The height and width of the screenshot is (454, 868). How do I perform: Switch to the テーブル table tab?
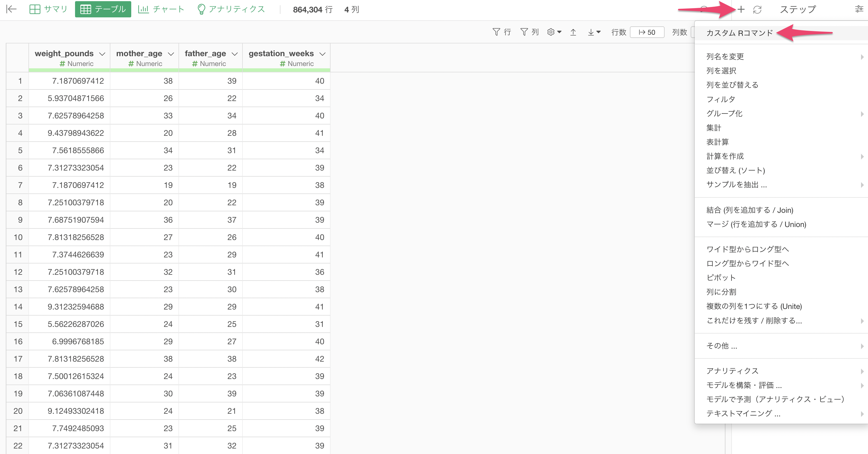click(x=103, y=9)
